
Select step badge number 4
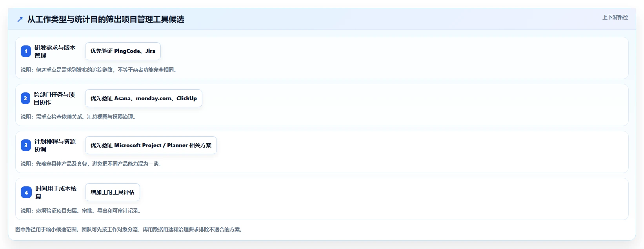point(26,192)
